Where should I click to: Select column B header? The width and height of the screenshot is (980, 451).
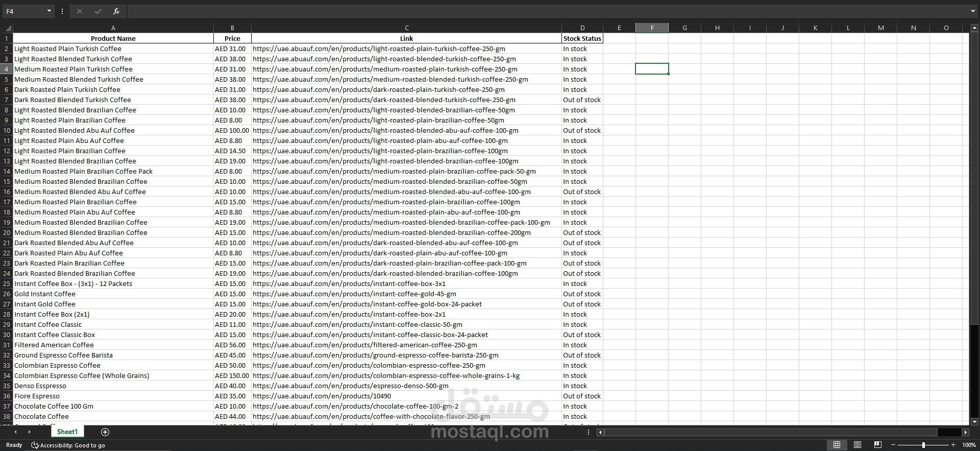click(x=232, y=28)
